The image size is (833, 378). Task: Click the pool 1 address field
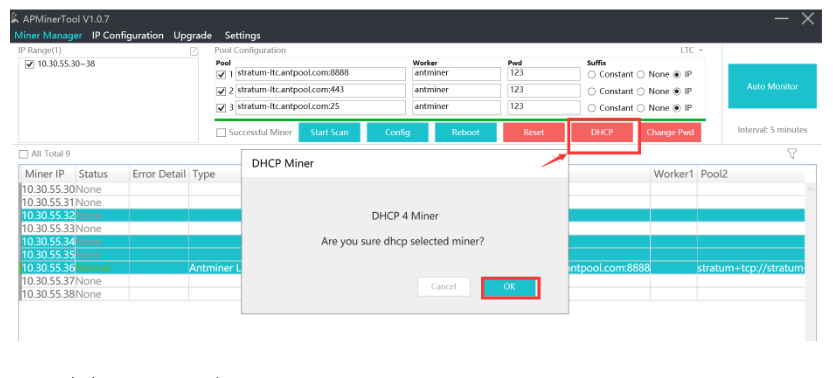click(320, 74)
